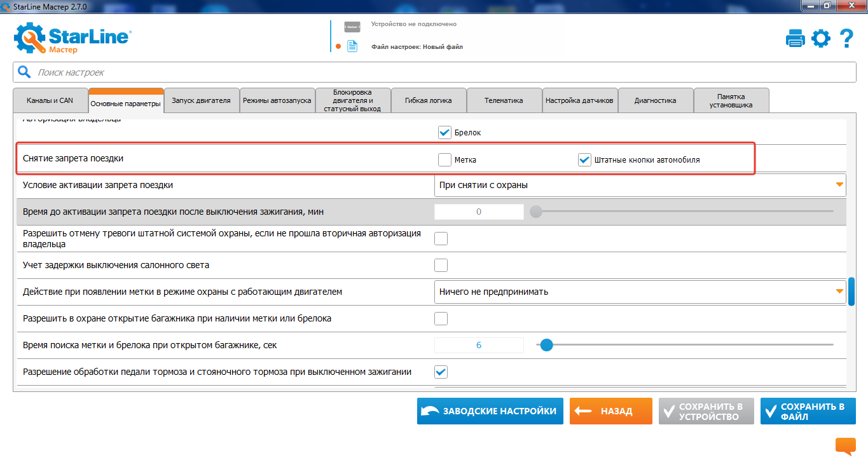The image size is (868, 460).
Task: Click 'Сохранить в устройство' button
Action: 706,411
